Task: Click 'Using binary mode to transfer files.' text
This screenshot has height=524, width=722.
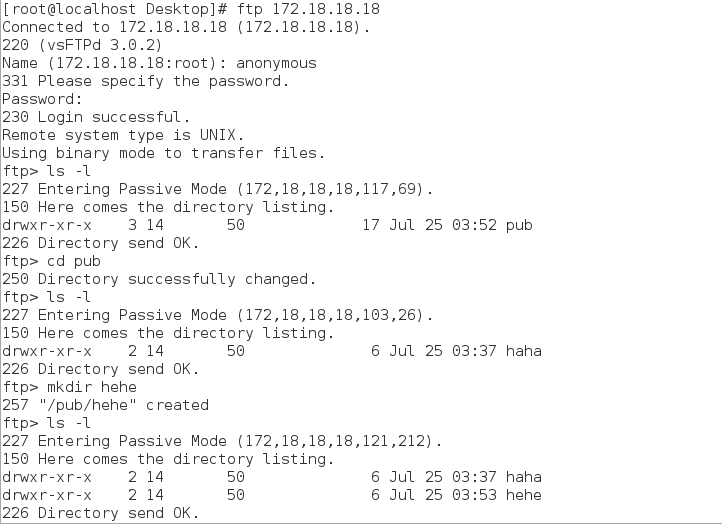Action: (163, 153)
